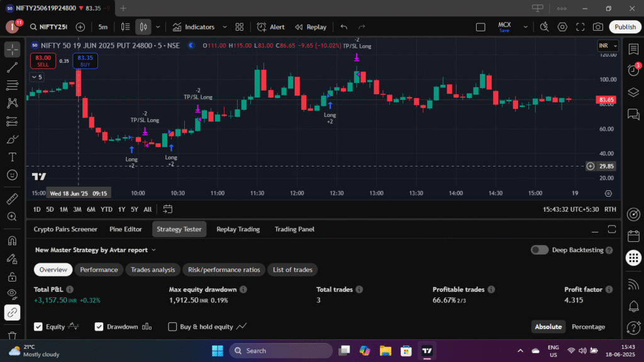Select the Absolute display mode
Screen dimensions: 644x362
(548, 327)
